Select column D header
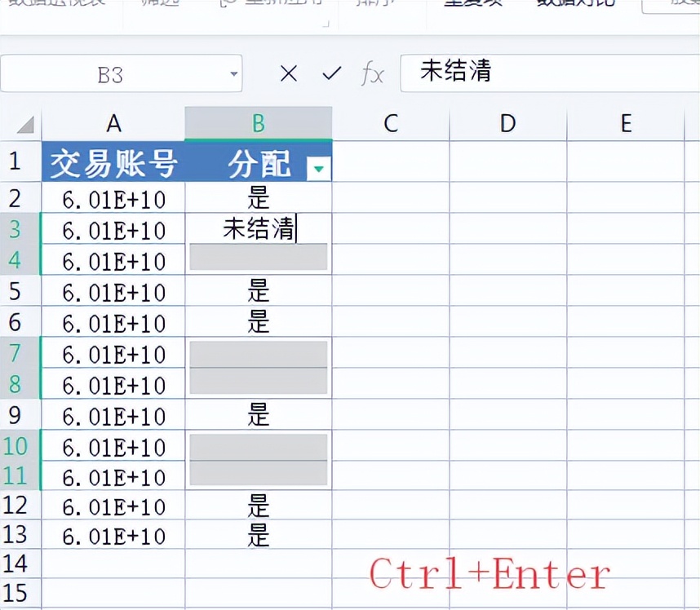The width and height of the screenshot is (700, 610). 508,124
